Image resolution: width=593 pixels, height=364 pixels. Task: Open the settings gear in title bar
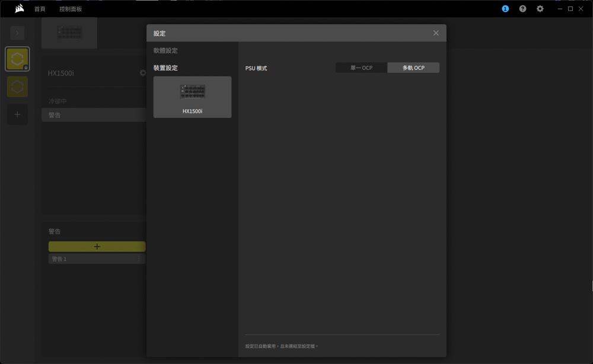point(540,9)
